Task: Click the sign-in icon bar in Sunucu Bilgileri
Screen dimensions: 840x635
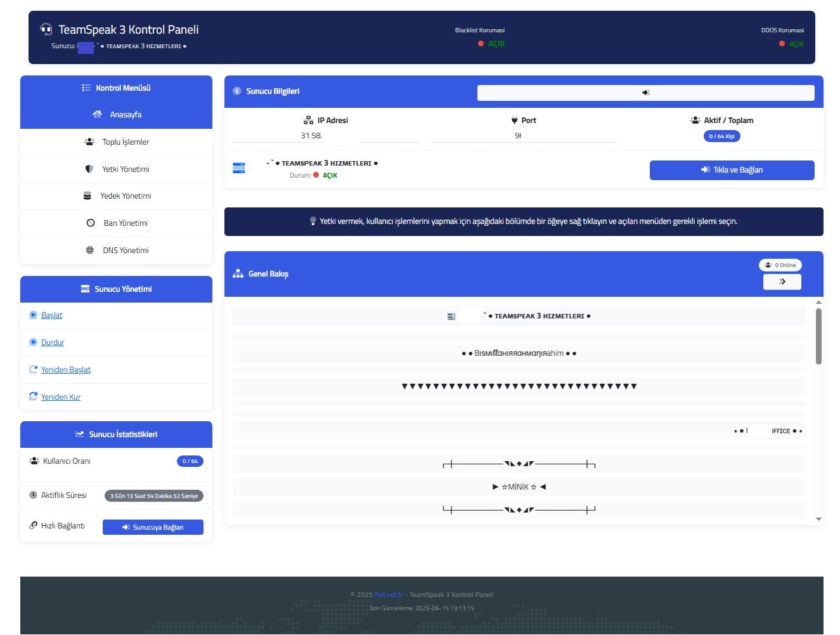Action: [x=645, y=93]
